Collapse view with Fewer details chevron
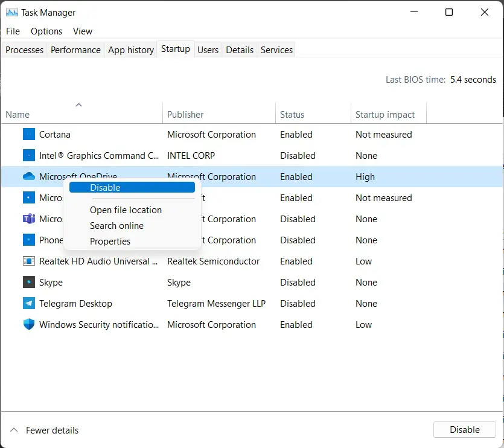 tap(14, 430)
